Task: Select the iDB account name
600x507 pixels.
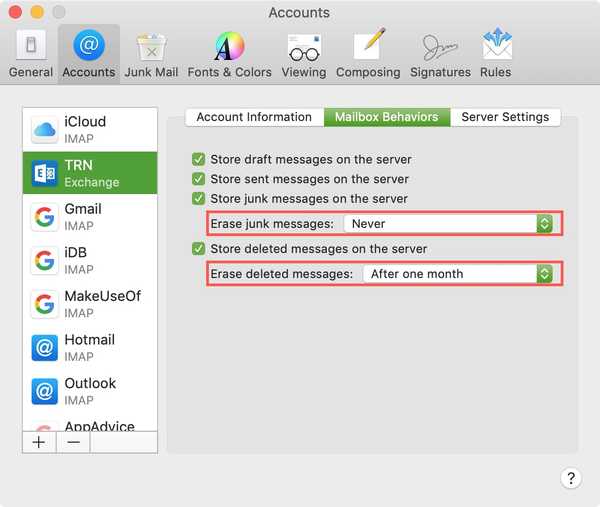Action: 76,253
